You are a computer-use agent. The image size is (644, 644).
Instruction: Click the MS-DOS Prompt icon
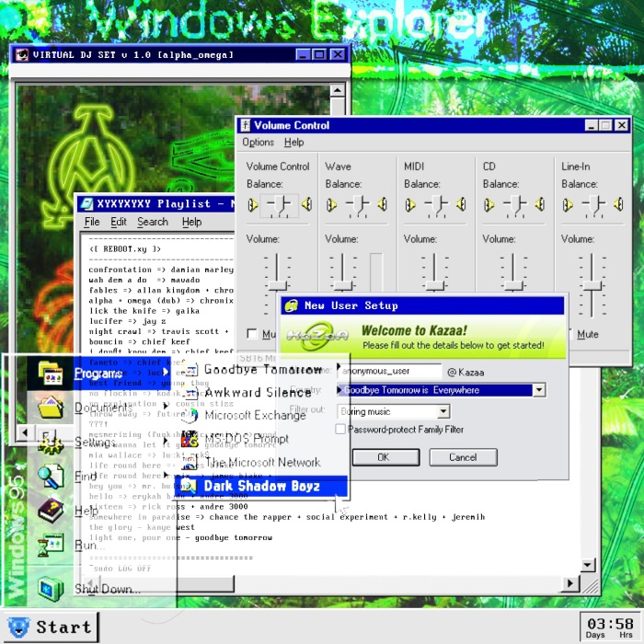(x=190, y=439)
